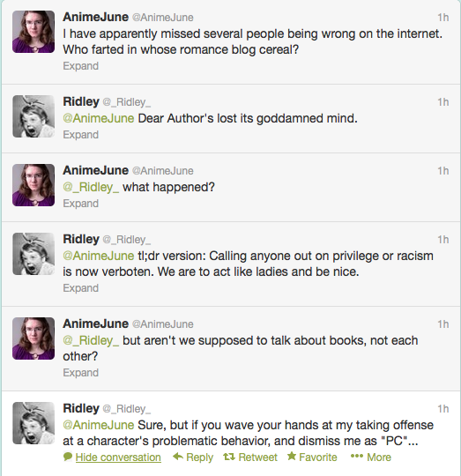
Task: Click the speech bubble conversation icon
Action: [x=68, y=457]
